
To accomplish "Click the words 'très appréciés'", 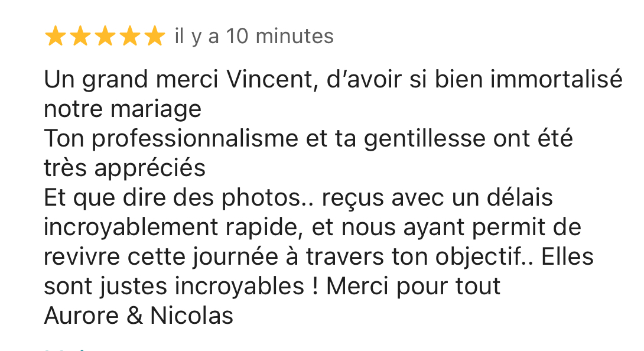I will [125, 168].
